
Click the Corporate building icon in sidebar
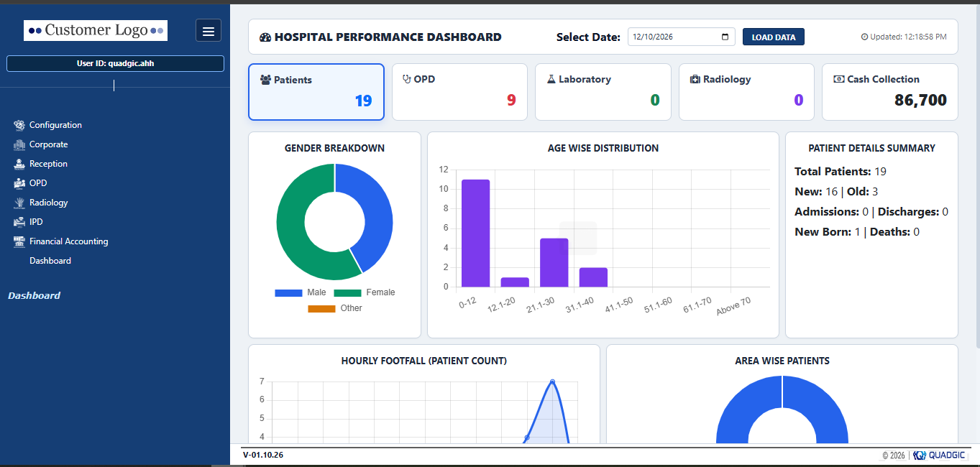19,144
